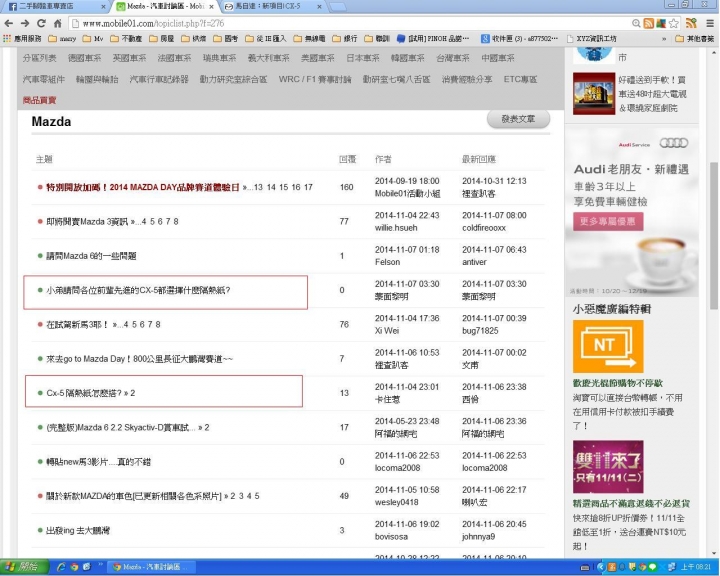The width and height of the screenshot is (720, 576).
Task: Open the 其他書籤 folder
Action: pos(695,39)
